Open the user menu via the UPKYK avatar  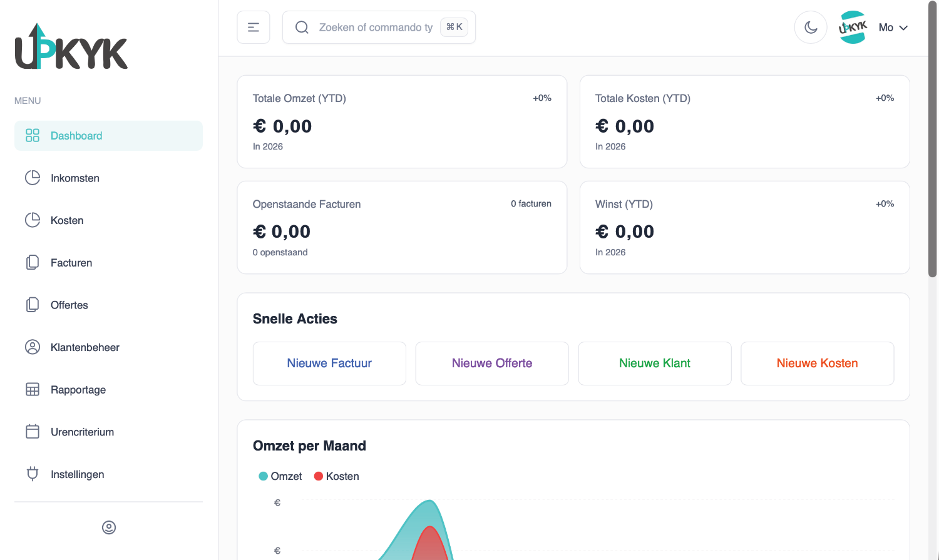853,27
